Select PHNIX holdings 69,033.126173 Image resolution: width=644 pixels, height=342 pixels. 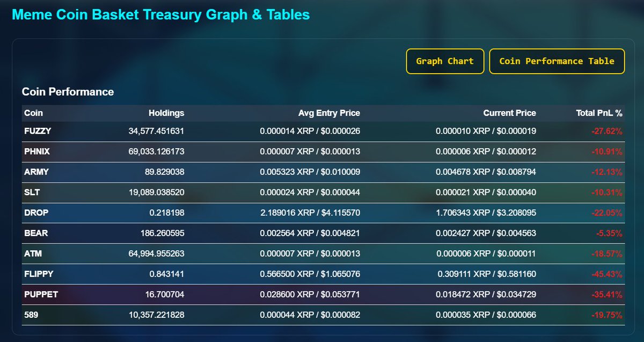pyautogui.click(x=157, y=151)
